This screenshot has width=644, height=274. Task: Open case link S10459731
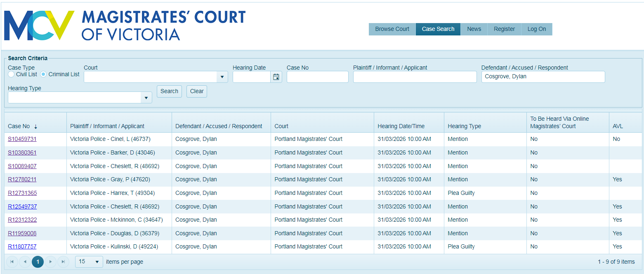click(22, 139)
